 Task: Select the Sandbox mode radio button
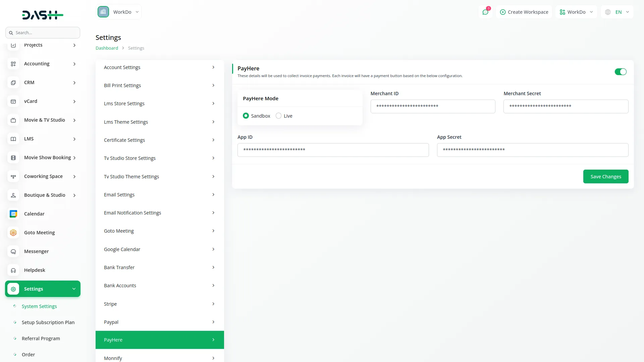tap(246, 116)
